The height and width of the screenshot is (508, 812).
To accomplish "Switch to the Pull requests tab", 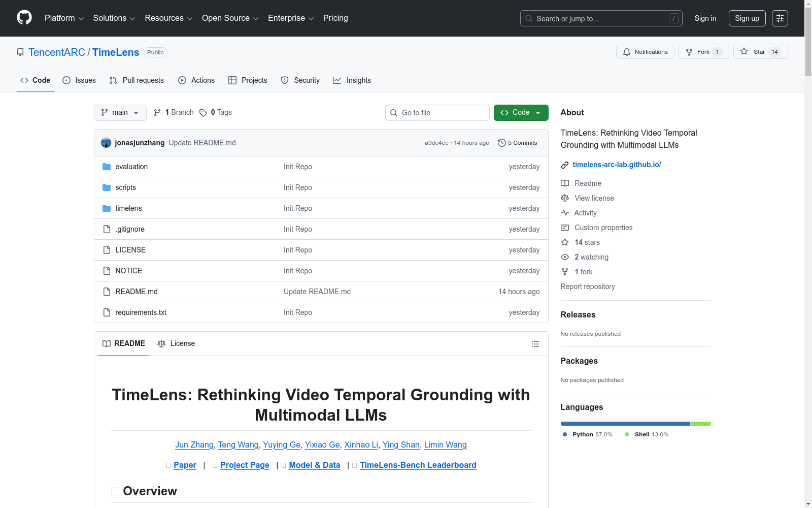I will [137, 80].
